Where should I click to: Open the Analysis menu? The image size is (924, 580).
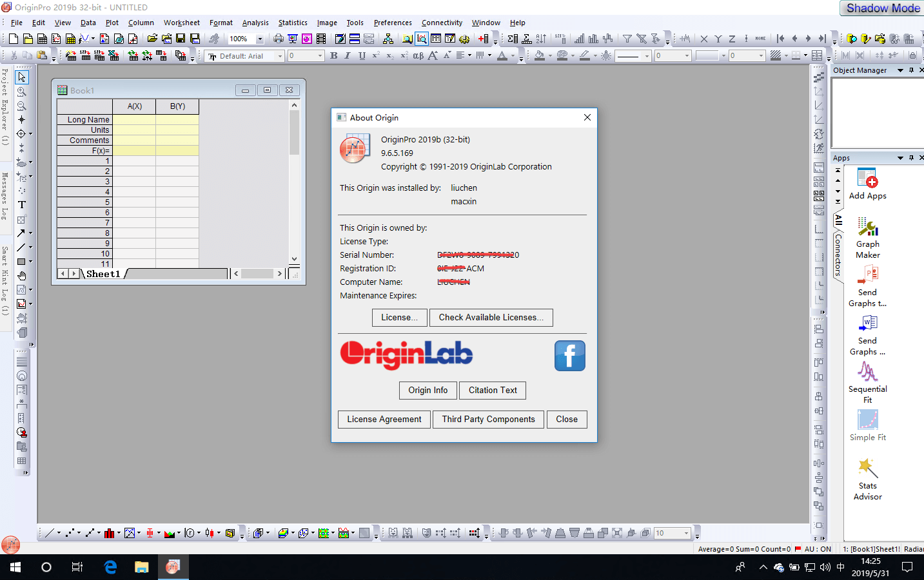coord(255,23)
